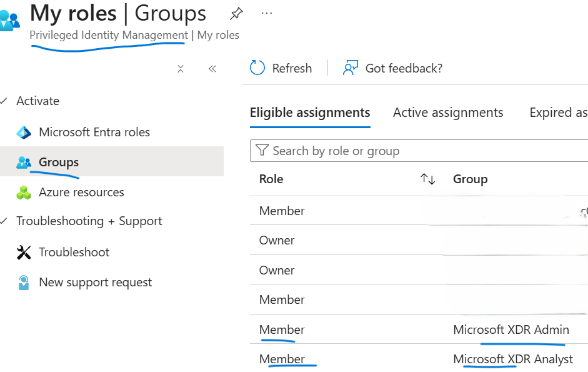Sort by Role using the arrows icon
Viewport: 588px width, 372px height.
pyautogui.click(x=427, y=179)
